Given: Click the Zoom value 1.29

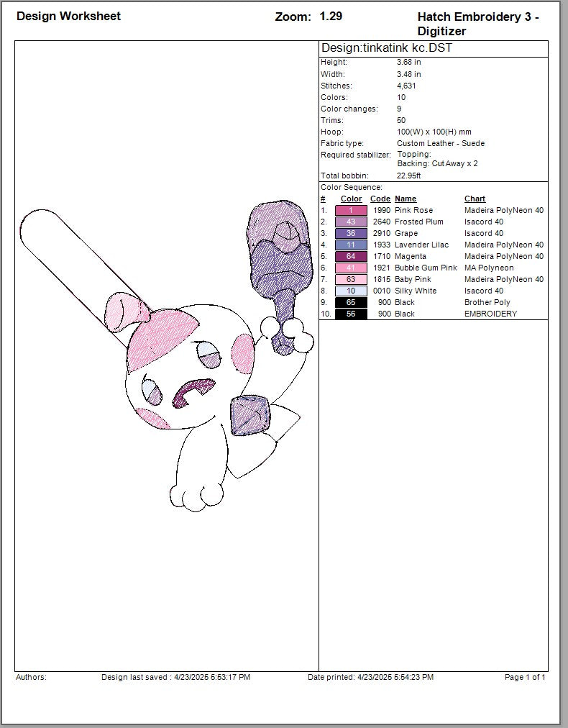Looking at the screenshot, I should coord(331,16).
